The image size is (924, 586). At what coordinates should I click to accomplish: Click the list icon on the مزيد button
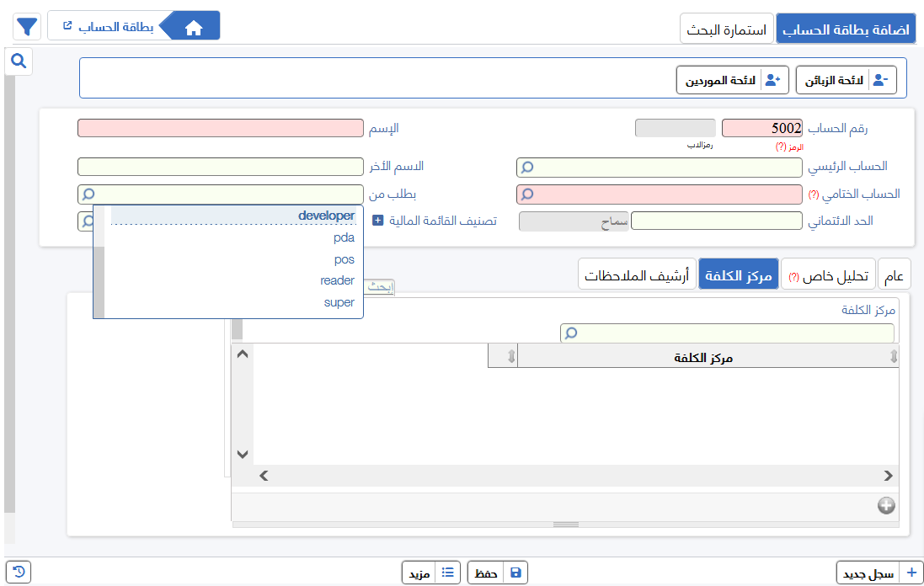(x=446, y=572)
